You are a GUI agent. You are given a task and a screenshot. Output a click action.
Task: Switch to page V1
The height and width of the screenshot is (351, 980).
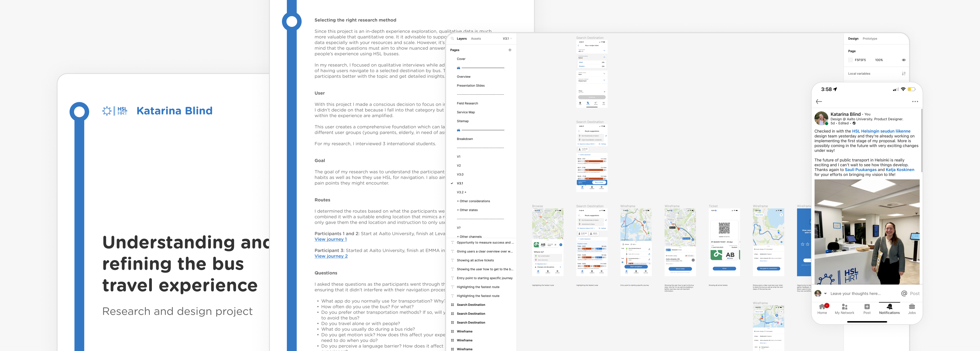click(458, 156)
